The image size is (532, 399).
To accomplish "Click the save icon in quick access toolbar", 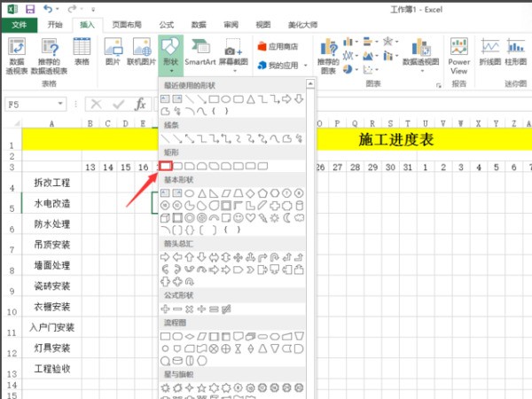I will (30, 8).
